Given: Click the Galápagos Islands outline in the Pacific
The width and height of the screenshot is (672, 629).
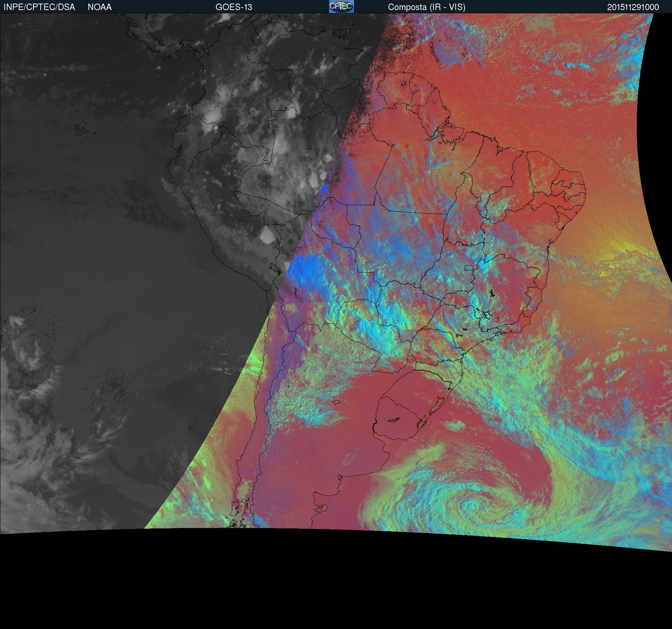Looking at the screenshot, I should [x=82, y=130].
